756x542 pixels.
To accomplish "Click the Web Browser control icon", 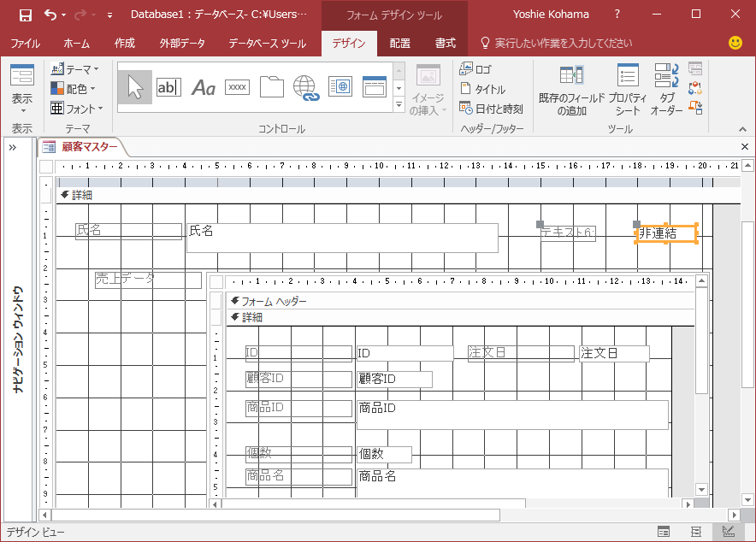I will pos(340,87).
